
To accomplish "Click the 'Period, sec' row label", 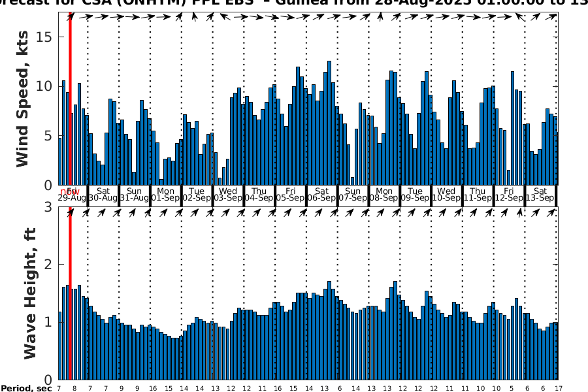I will coord(26,388).
